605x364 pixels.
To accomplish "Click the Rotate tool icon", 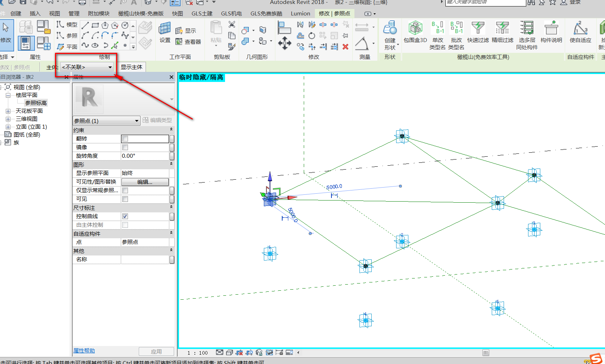I will [312, 36].
